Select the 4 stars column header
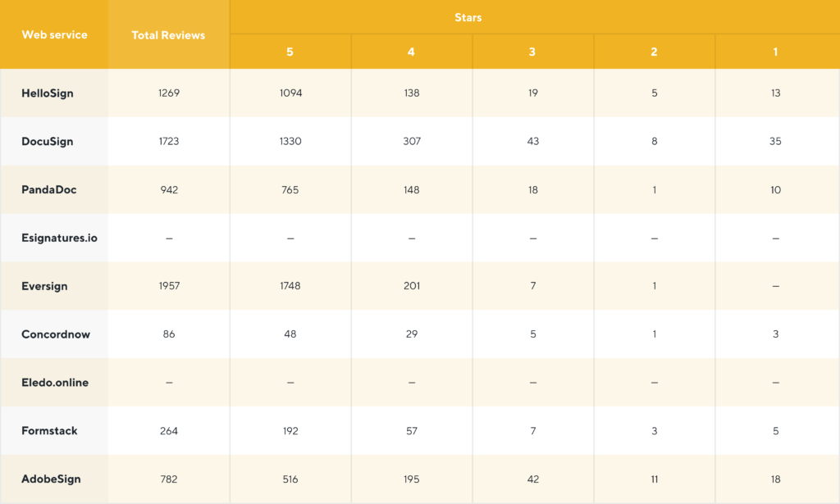The image size is (840, 504). [x=411, y=52]
